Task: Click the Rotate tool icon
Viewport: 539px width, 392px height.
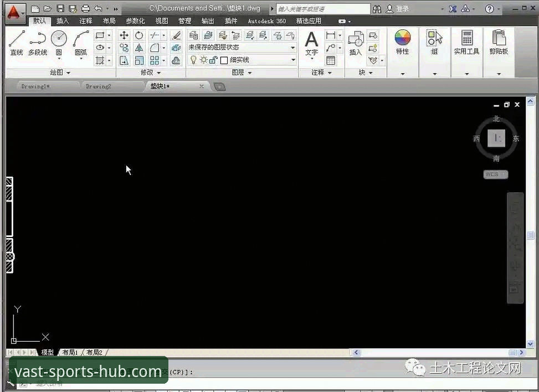Action: pyautogui.click(x=139, y=35)
